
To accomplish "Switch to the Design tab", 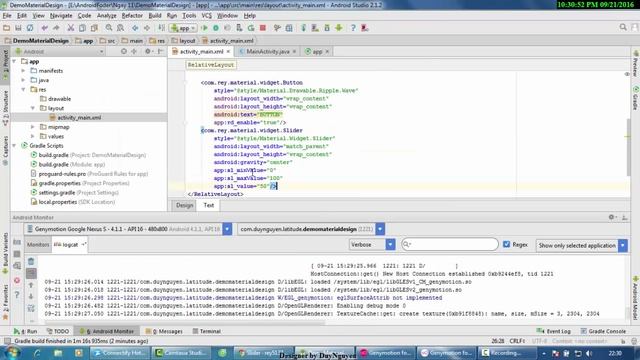I will pyautogui.click(x=184, y=205).
